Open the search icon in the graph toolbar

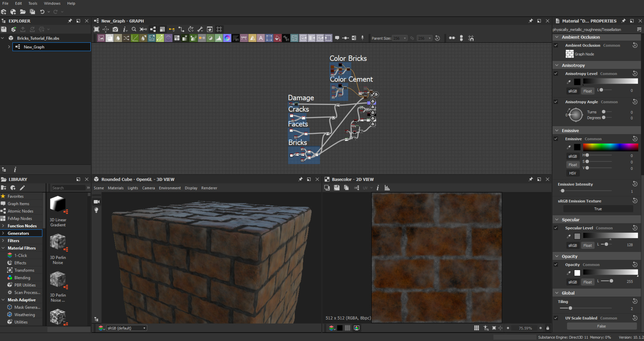(134, 29)
